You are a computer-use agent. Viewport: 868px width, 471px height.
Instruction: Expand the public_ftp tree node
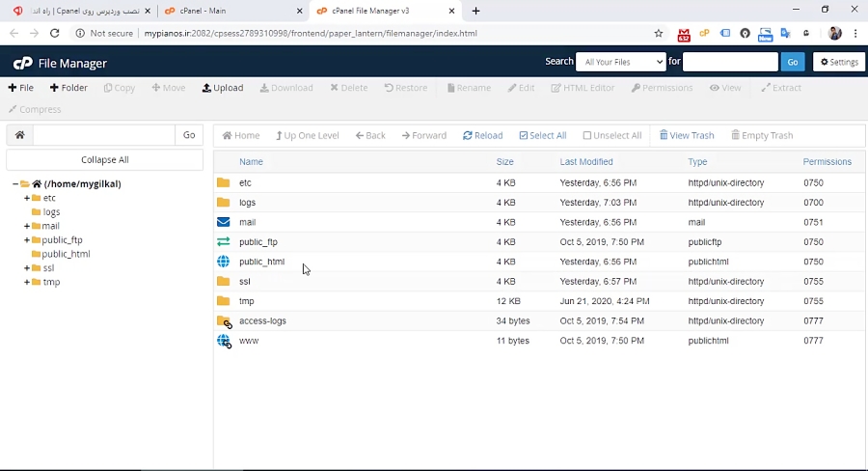click(x=27, y=240)
